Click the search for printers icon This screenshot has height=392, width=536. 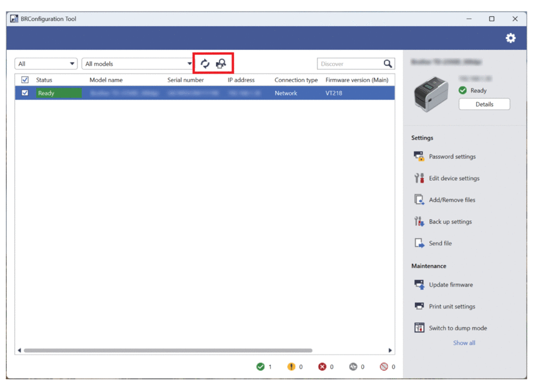tap(221, 64)
